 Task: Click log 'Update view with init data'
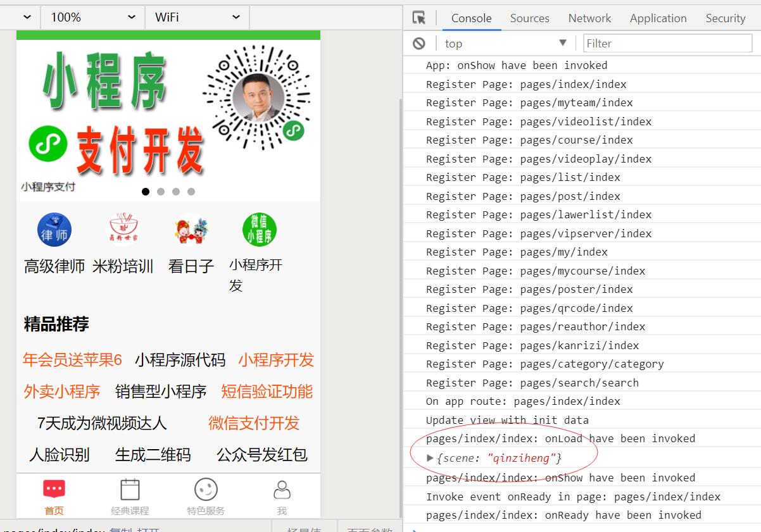point(507,420)
